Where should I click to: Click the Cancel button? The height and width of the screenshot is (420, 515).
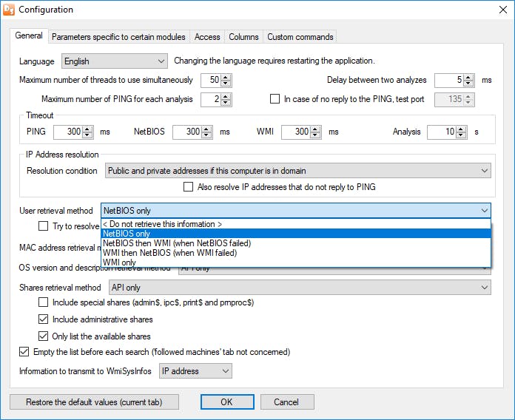tap(287, 402)
